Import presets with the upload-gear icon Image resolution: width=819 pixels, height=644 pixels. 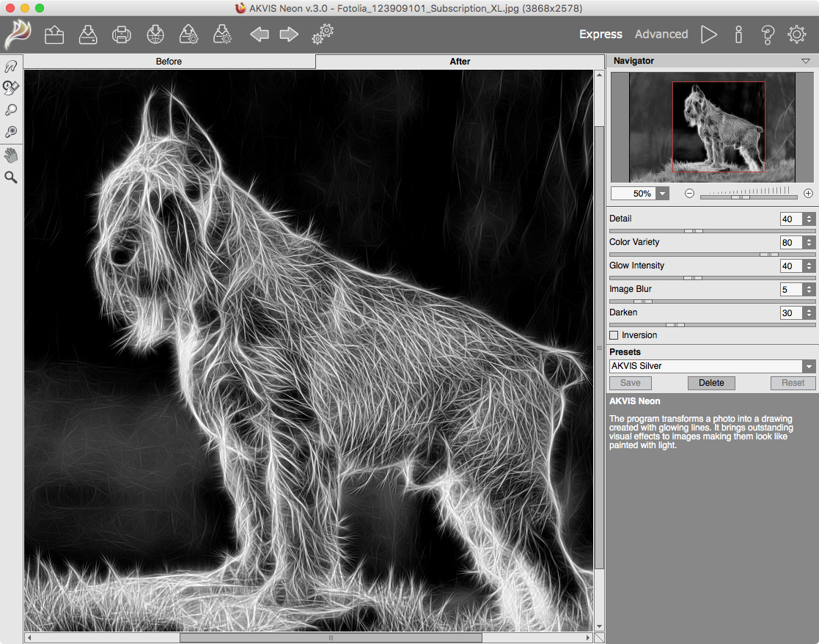188,34
